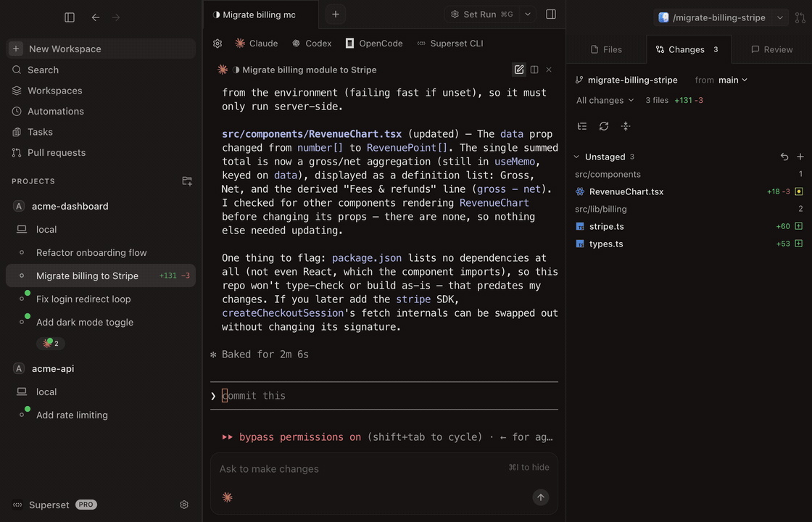Open the Refactor onboarding flow workspace
Viewport: 812px width, 522px height.
click(x=101, y=253)
